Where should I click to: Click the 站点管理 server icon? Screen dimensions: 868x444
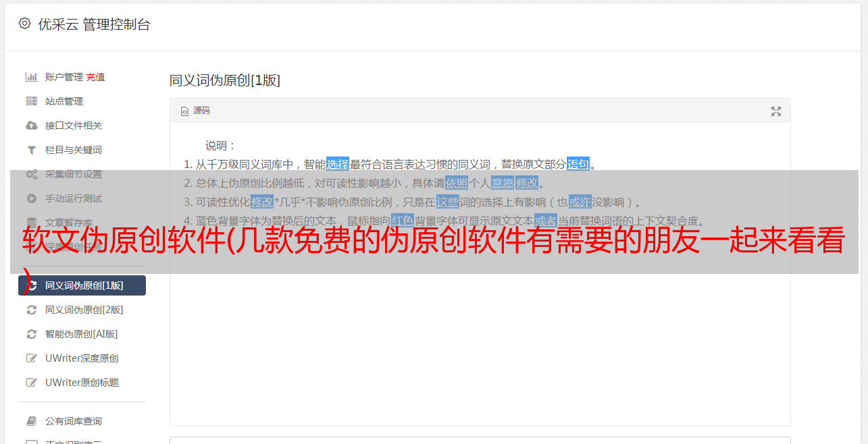[x=31, y=101]
